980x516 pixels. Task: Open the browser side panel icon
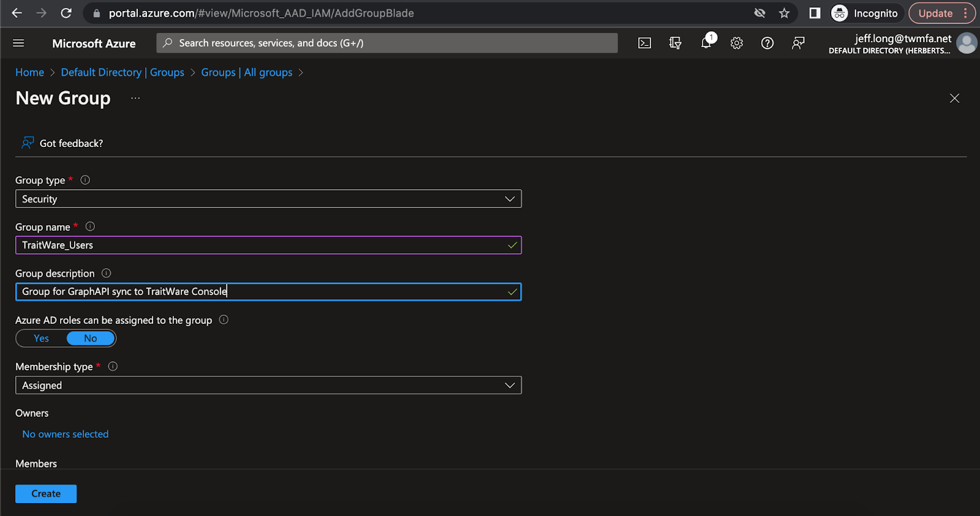point(815,13)
